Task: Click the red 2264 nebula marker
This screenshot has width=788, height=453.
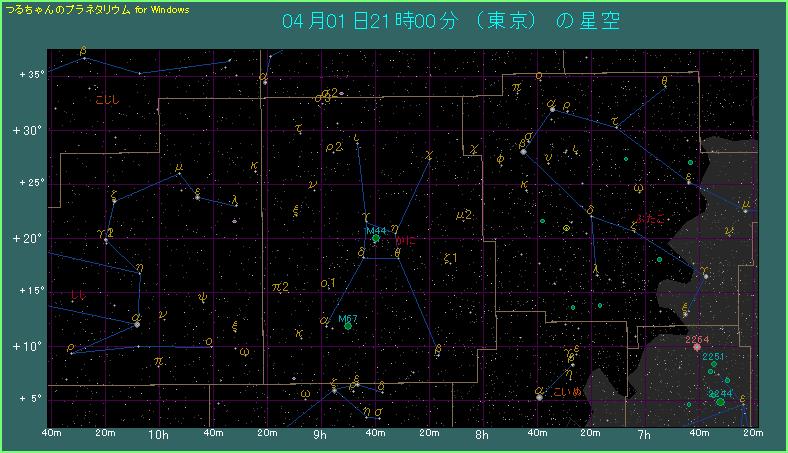Action: pyautogui.click(x=697, y=349)
